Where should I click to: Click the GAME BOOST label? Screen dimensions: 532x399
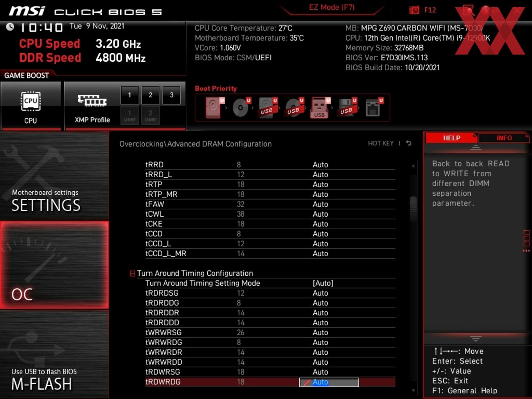point(27,75)
